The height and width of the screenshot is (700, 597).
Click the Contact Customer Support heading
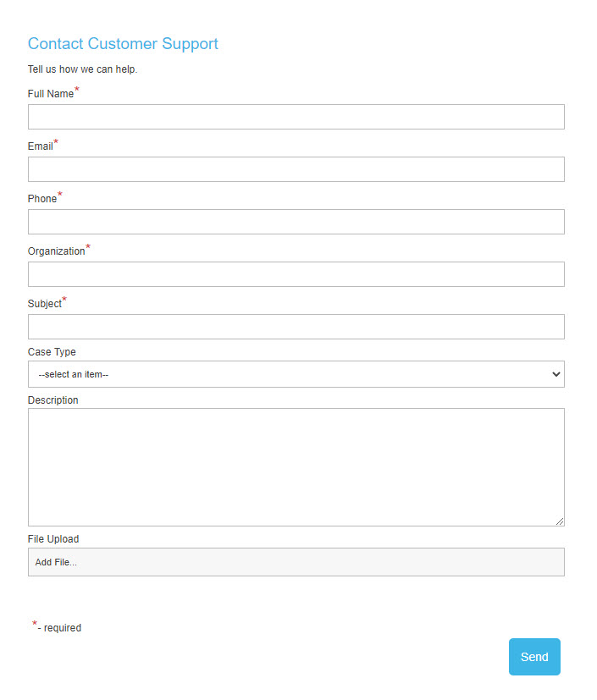coord(123,44)
